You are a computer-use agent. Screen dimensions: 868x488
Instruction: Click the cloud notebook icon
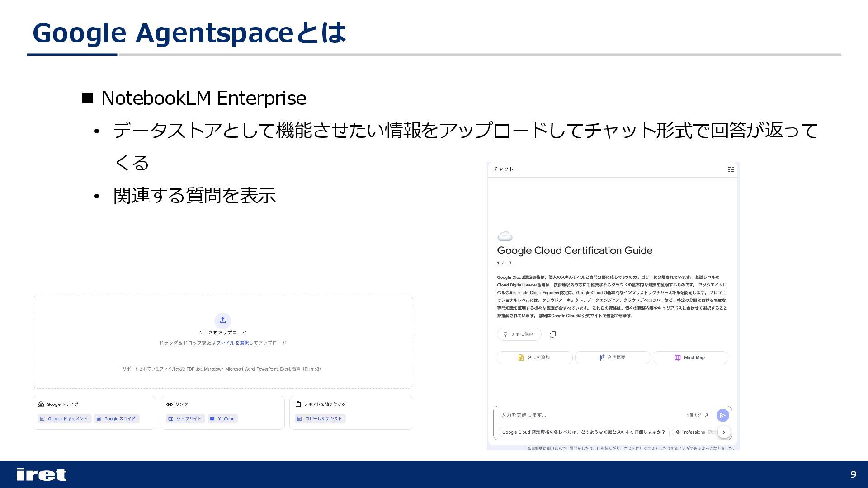pyautogui.click(x=505, y=236)
